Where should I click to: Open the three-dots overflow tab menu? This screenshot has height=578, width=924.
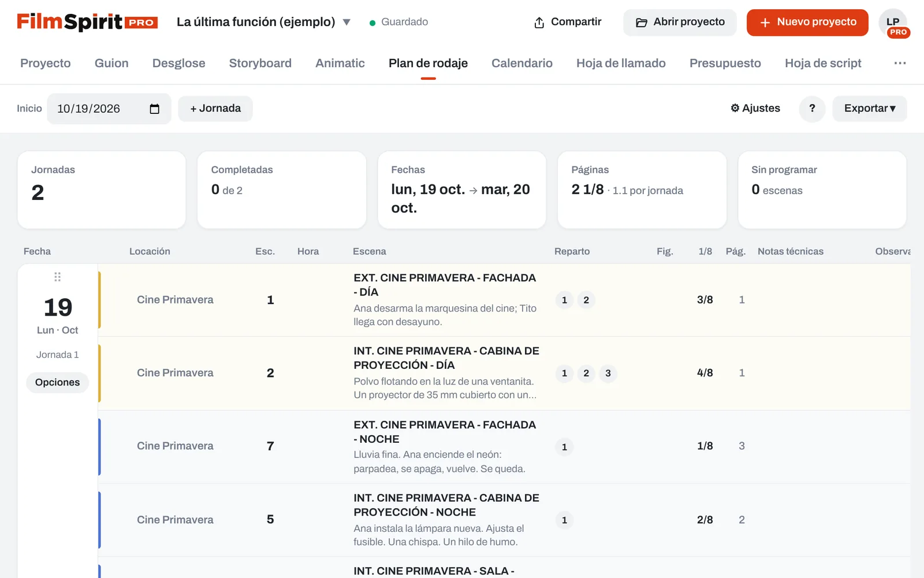pos(900,63)
